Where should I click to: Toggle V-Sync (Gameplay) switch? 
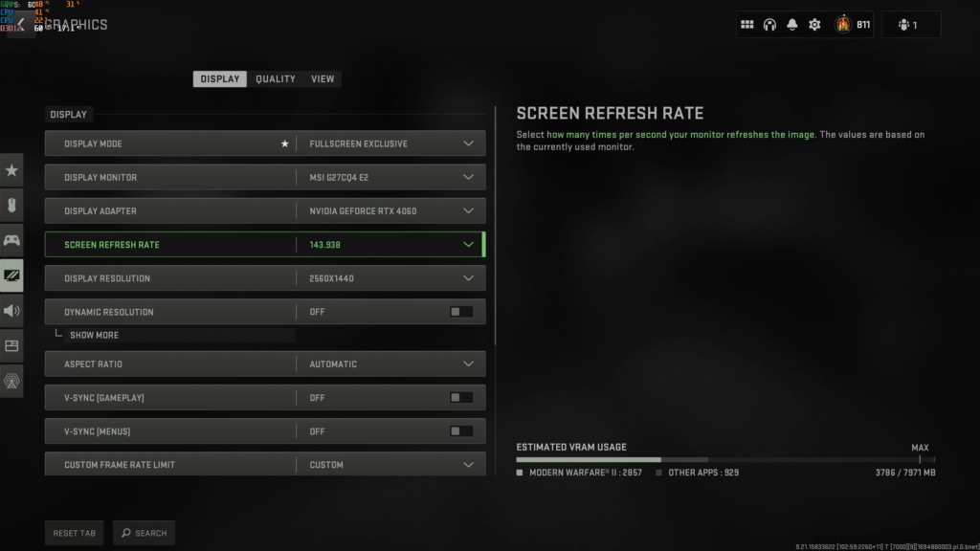461,397
